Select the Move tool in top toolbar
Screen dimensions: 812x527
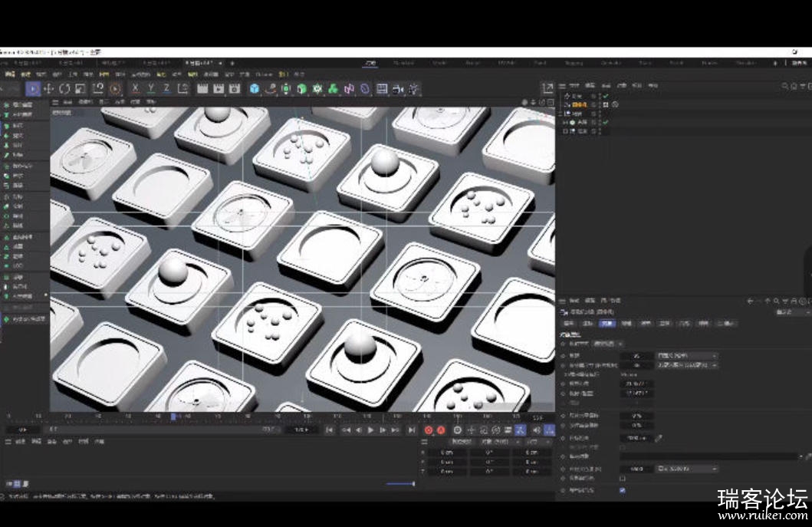[x=48, y=89]
